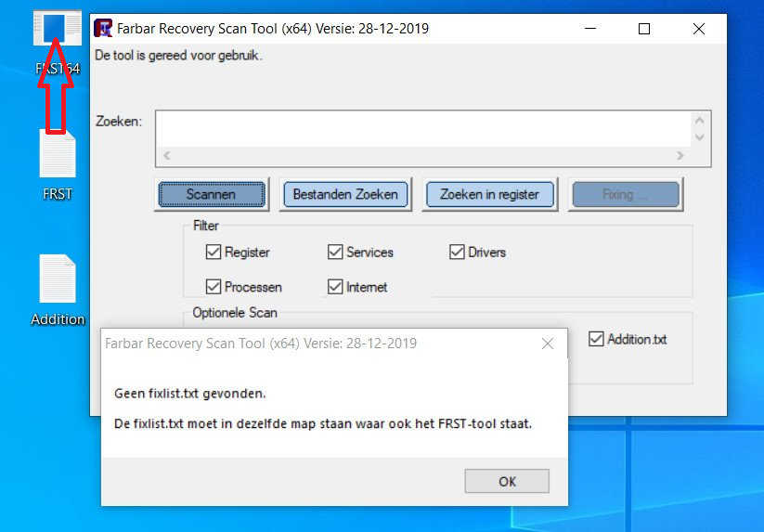Uncheck the Register filter checkbox

click(x=214, y=252)
